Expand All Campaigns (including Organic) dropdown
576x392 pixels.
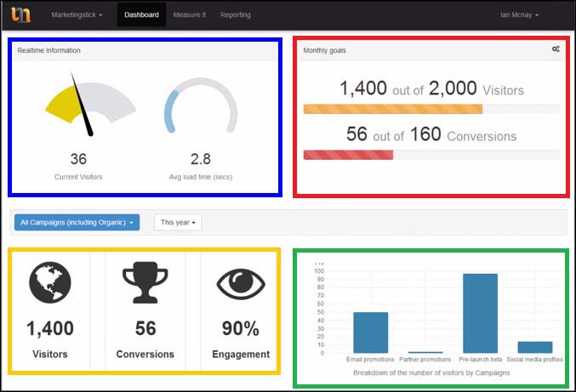[x=77, y=223]
